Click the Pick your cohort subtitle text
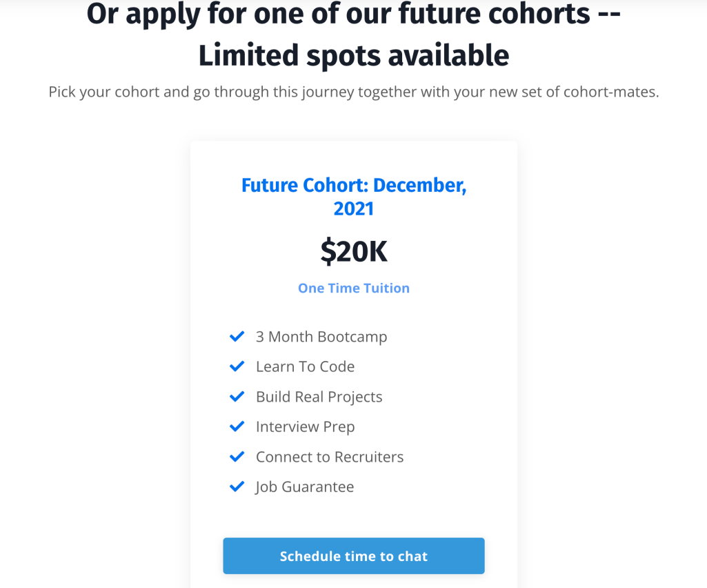 [x=353, y=92]
